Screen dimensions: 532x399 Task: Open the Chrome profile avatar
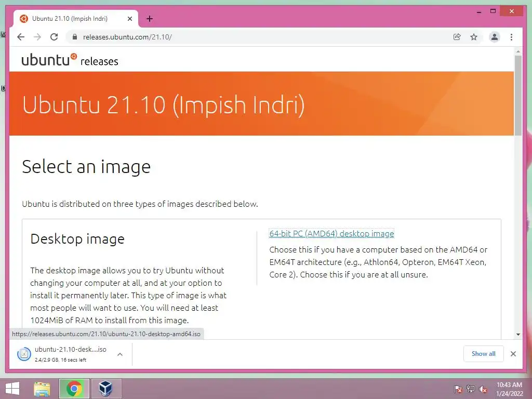(495, 37)
